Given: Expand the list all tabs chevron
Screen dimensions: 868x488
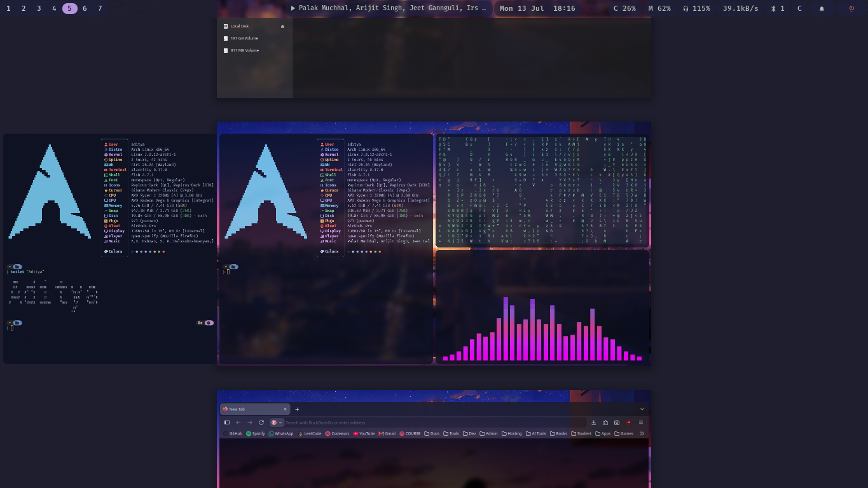Looking at the screenshot, I should coord(642,409).
